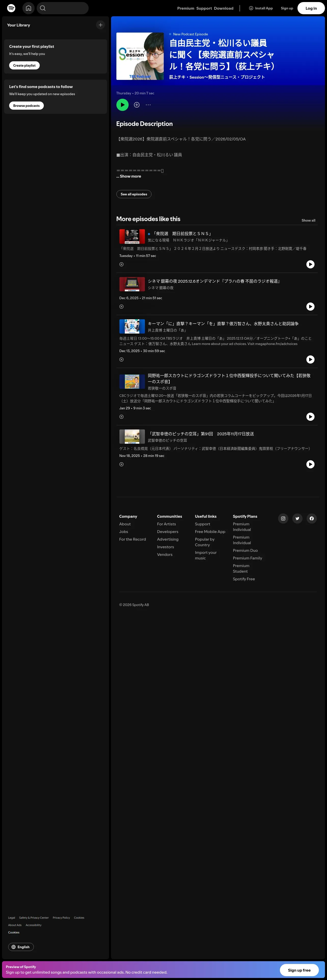327x980 pixels.
Task: Add シネマ 銀幕の夜 episode via plus icon
Action: pos(121,307)
